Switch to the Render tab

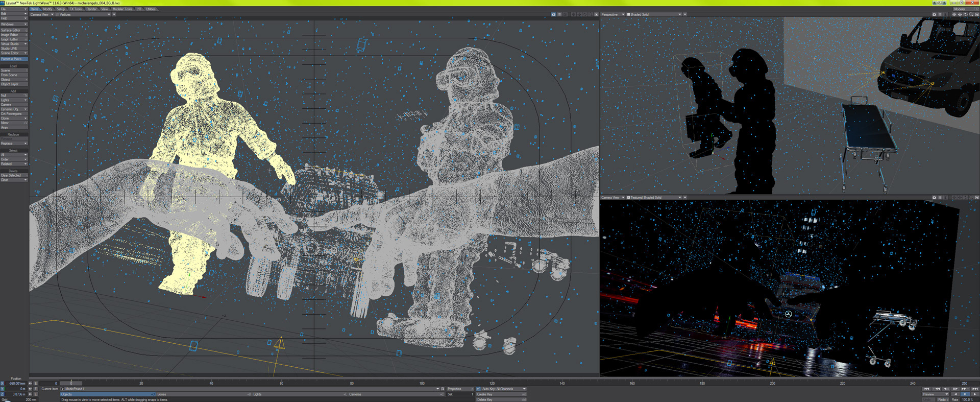tap(91, 9)
